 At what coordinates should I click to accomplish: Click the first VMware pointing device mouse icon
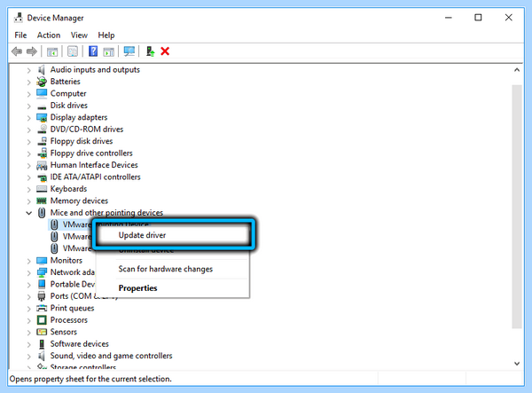tap(54, 224)
